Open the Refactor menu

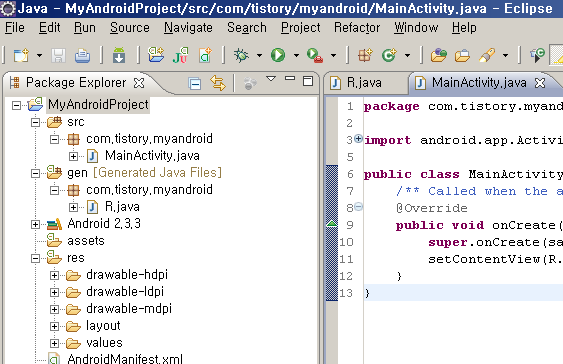point(357,28)
